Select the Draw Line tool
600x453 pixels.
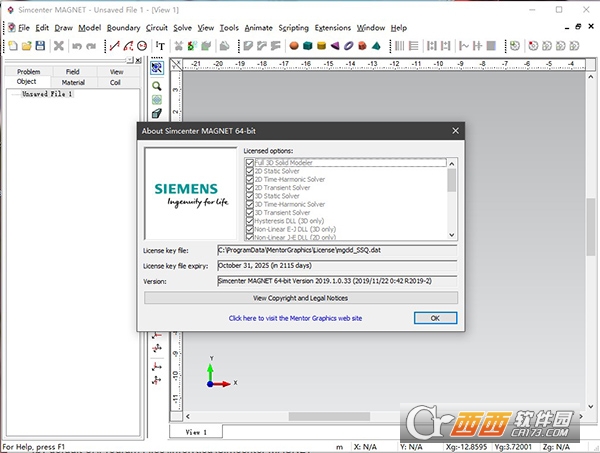pyautogui.click(x=114, y=46)
